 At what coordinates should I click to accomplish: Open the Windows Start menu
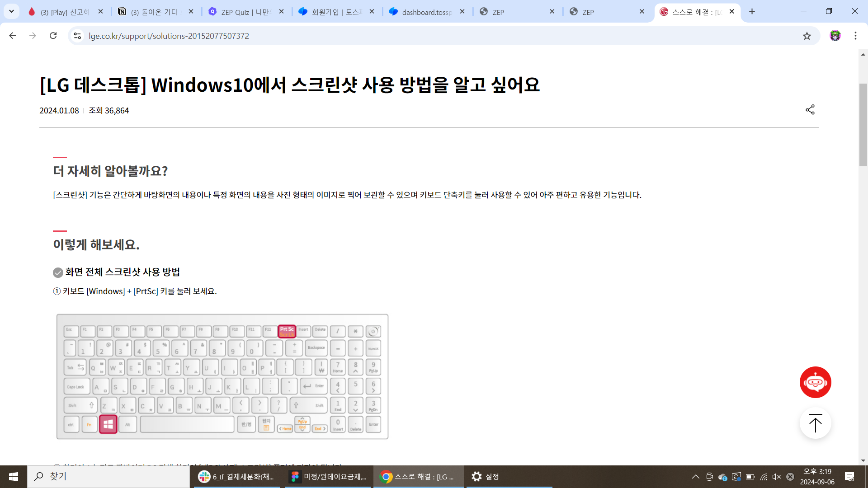pos(14,477)
